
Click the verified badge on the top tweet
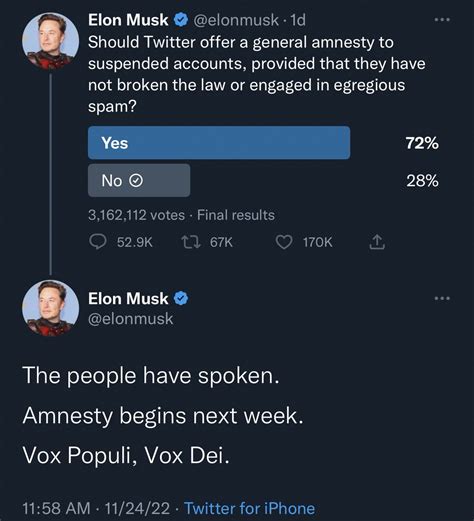tap(181, 20)
